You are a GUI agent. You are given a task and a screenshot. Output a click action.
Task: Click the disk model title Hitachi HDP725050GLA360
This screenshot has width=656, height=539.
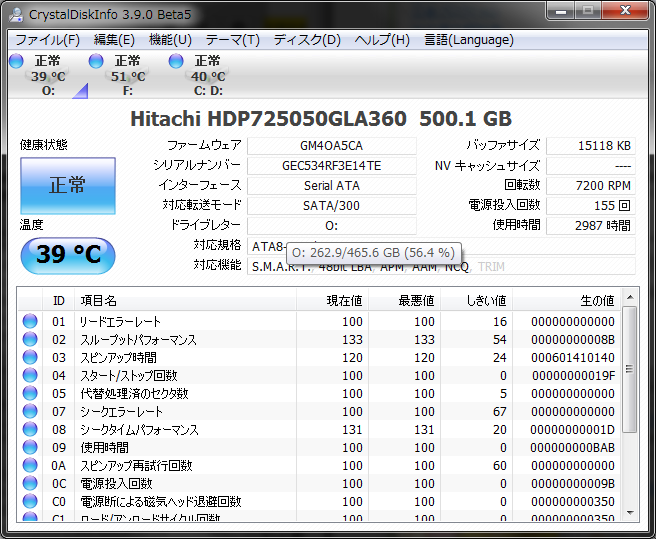click(268, 119)
